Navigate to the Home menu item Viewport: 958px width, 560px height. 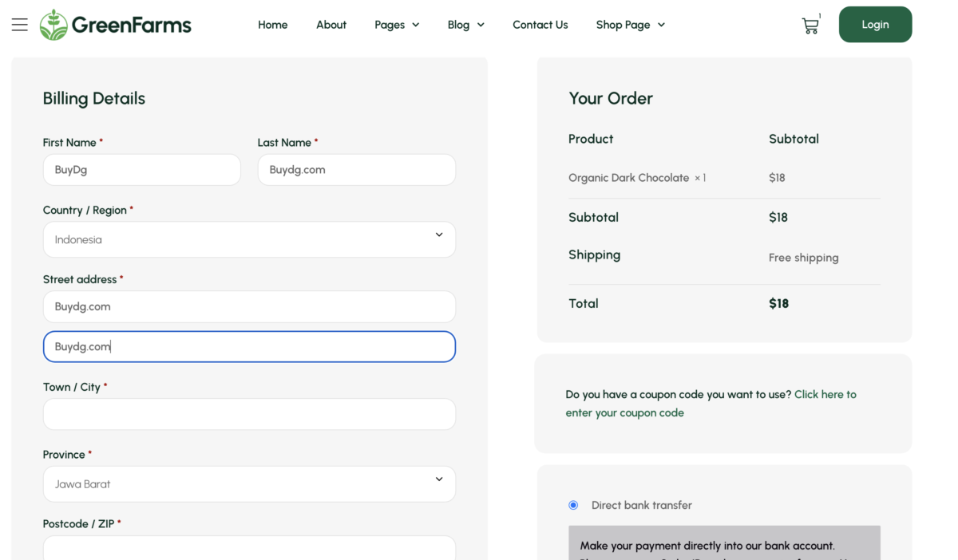click(x=272, y=25)
